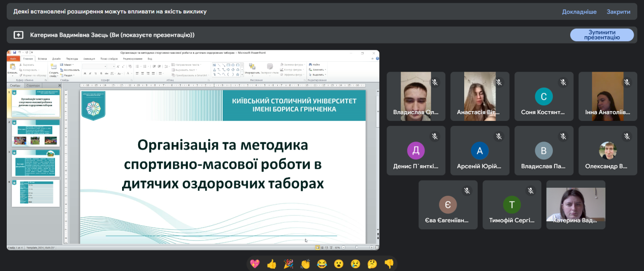Switch to Slide Sorter view in the status bar
This screenshot has height=271, width=644.
[322, 247]
